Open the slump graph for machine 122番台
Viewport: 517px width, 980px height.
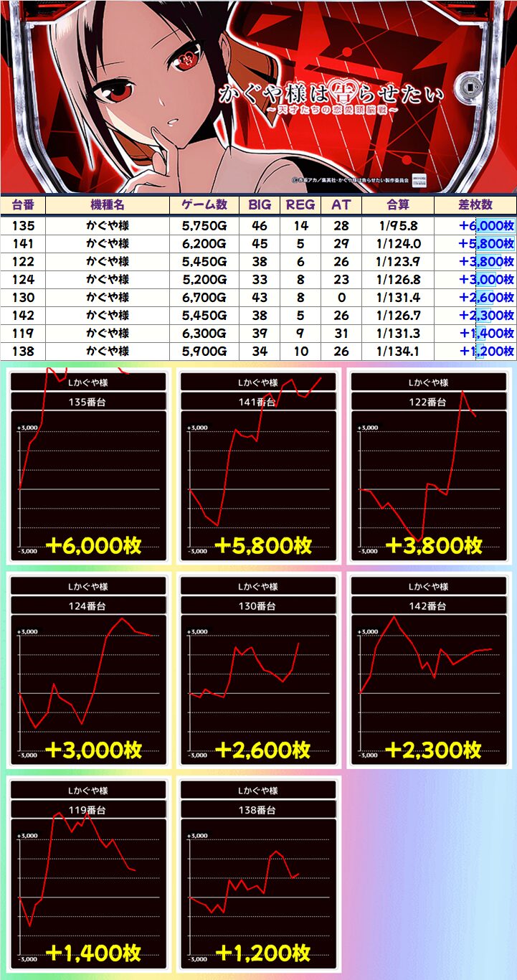point(428,466)
